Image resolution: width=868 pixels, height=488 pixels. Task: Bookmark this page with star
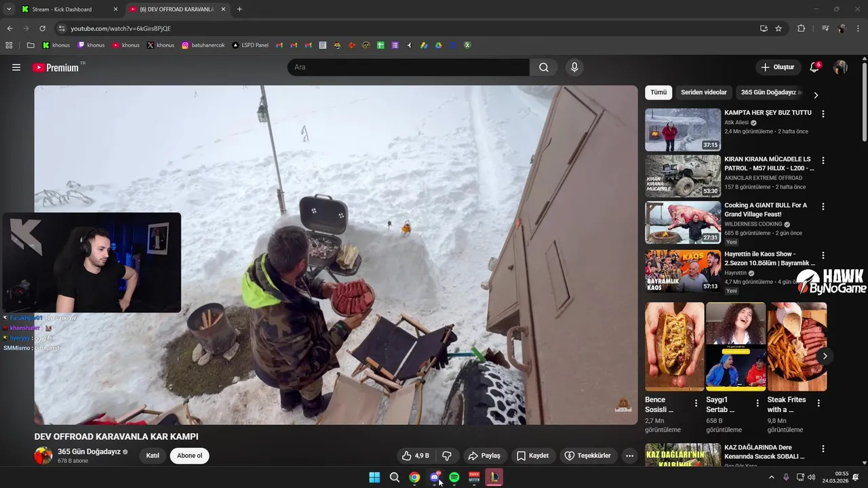pyautogui.click(x=778, y=28)
